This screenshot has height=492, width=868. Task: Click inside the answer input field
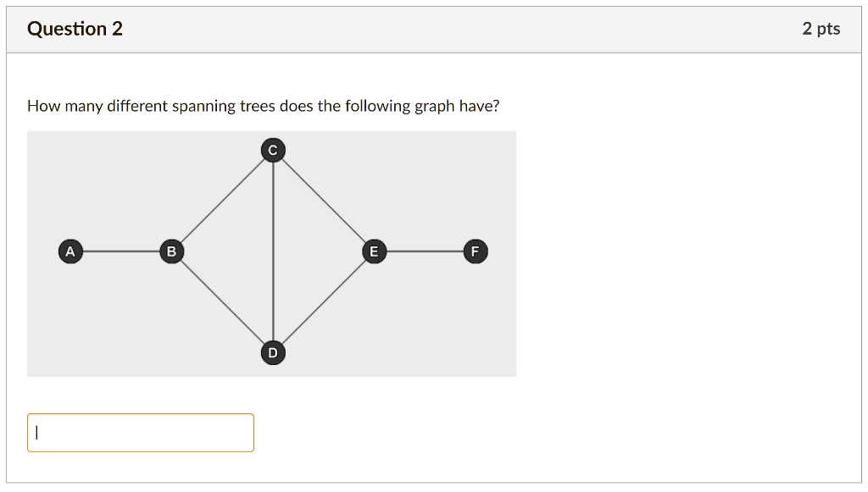click(140, 432)
